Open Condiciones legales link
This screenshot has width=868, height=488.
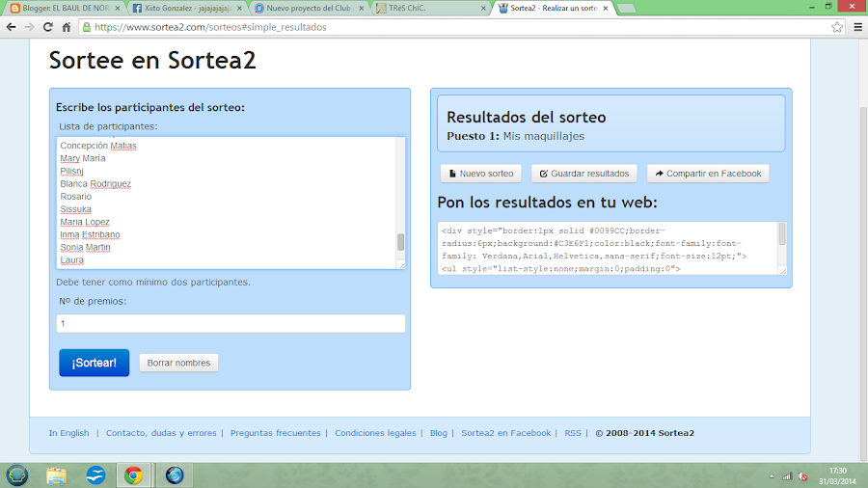375,433
